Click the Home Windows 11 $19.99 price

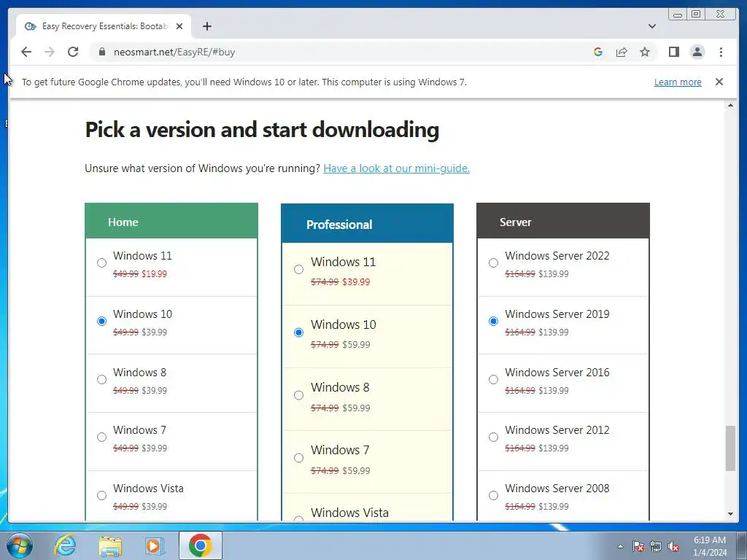155,274
